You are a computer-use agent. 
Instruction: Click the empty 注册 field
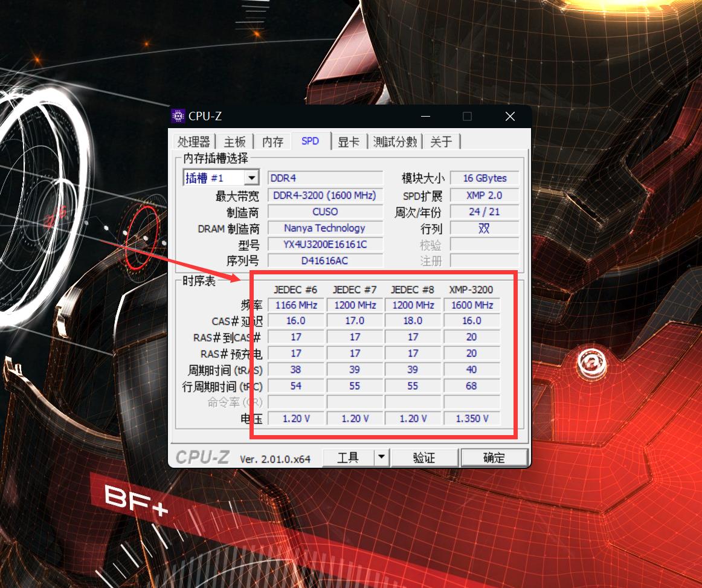485,260
